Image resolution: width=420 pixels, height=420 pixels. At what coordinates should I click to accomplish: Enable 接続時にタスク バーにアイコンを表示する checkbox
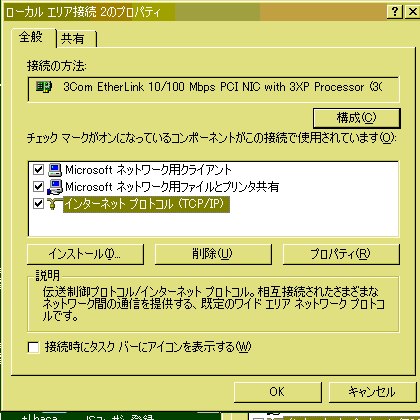click(x=34, y=347)
